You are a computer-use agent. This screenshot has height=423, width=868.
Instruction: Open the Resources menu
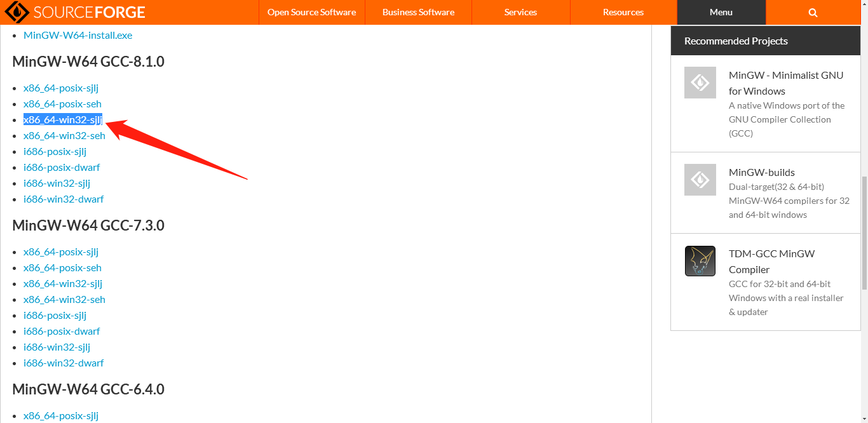click(623, 12)
